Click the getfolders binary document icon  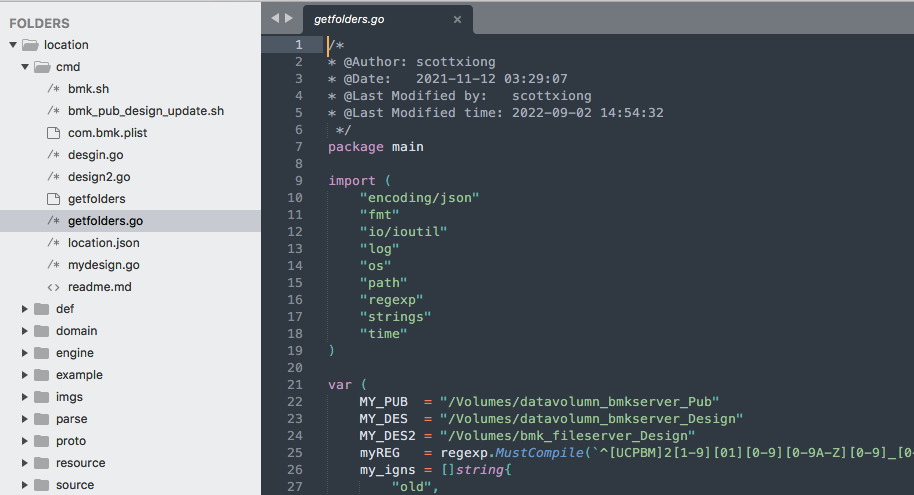coord(53,199)
